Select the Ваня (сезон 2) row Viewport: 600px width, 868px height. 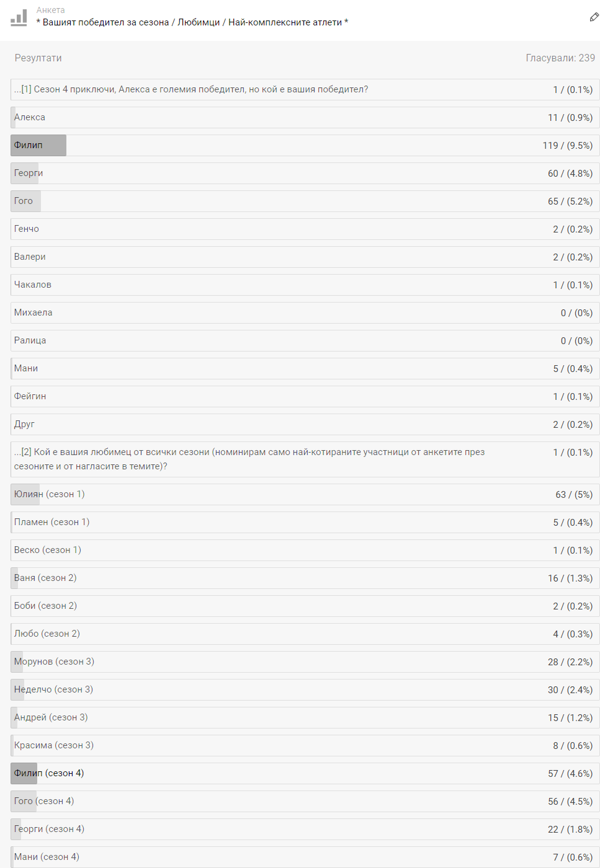tap(305, 578)
